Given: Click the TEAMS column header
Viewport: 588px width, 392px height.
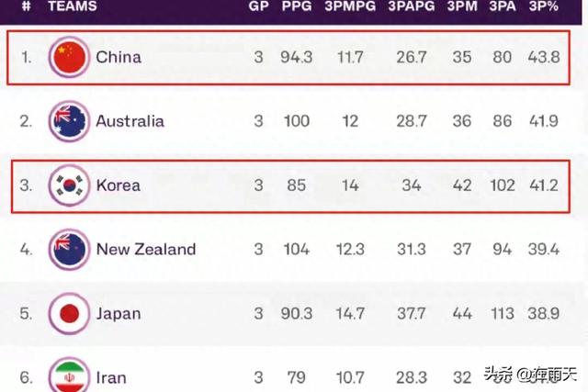Looking at the screenshot, I should [x=73, y=6].
